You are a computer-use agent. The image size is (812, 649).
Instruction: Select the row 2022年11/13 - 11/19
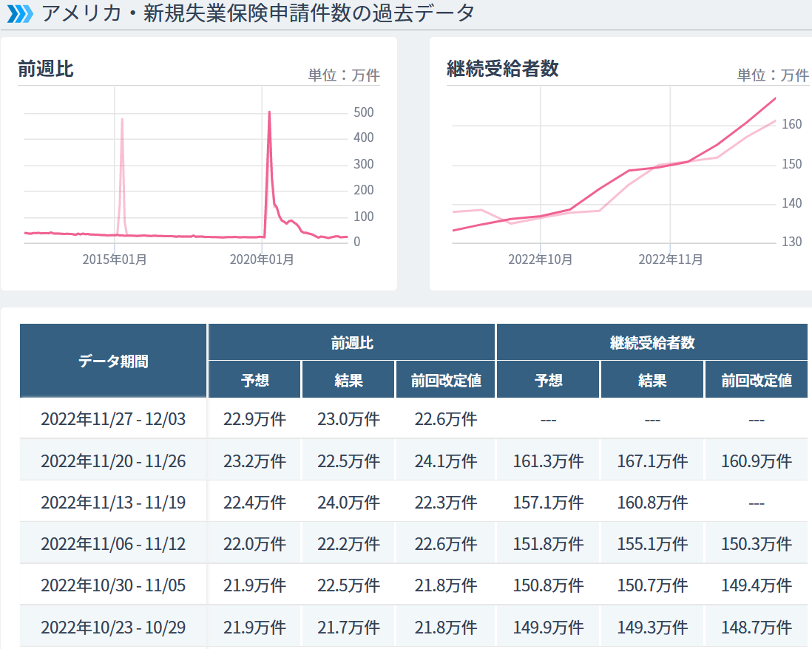point(413,502)
